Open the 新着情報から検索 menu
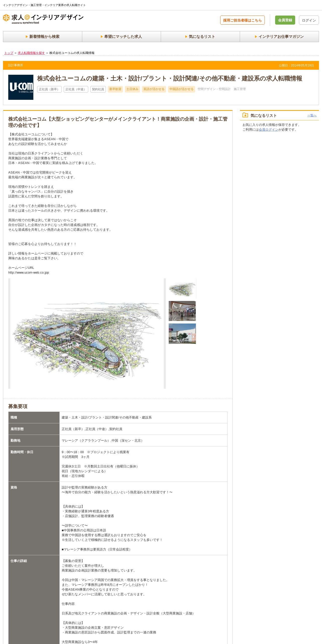The width and height of the screenshot is (322, 644). pyautogui.click(x=43, y=37)
